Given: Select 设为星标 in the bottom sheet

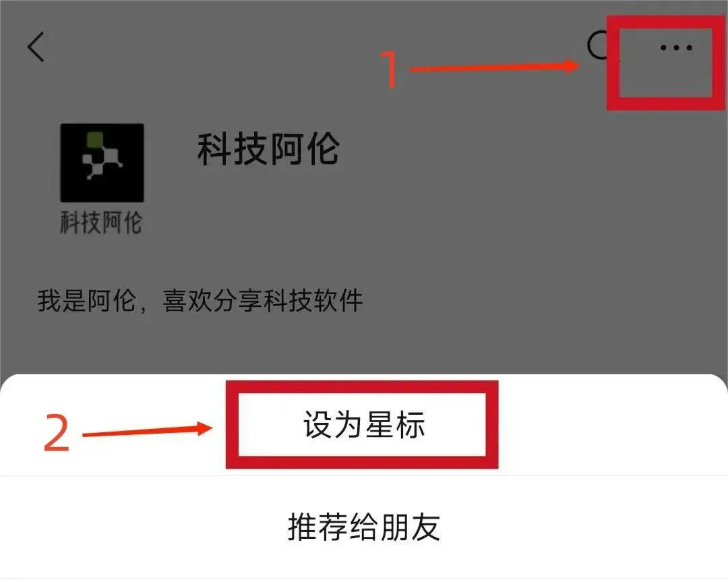Looking at the screenshot, I should point(364,425).
